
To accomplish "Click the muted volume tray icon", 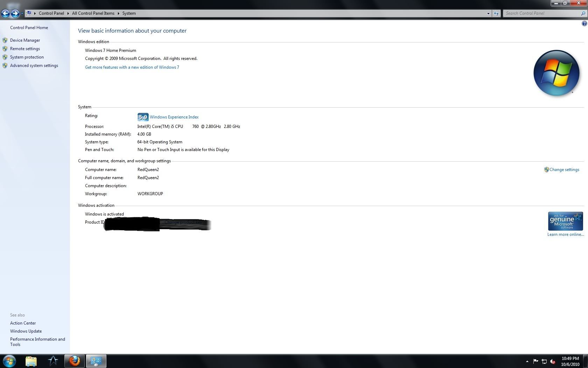I will coord(553,361).
